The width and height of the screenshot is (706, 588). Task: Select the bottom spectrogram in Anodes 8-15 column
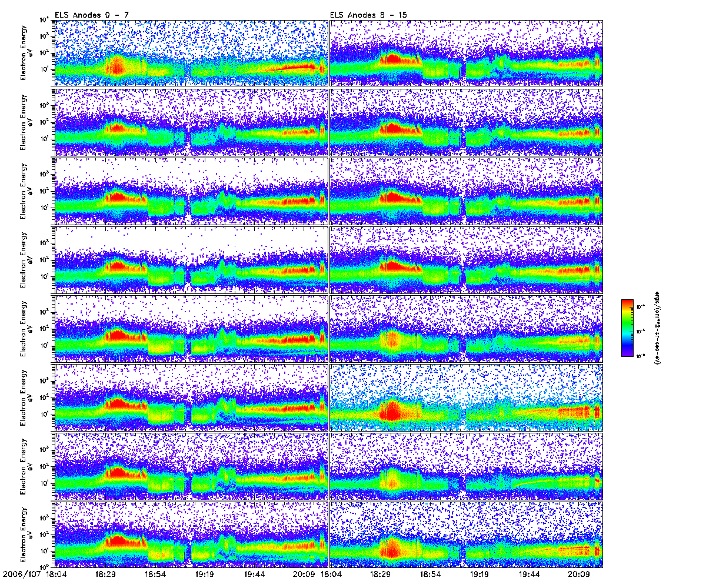pos(467,534)
